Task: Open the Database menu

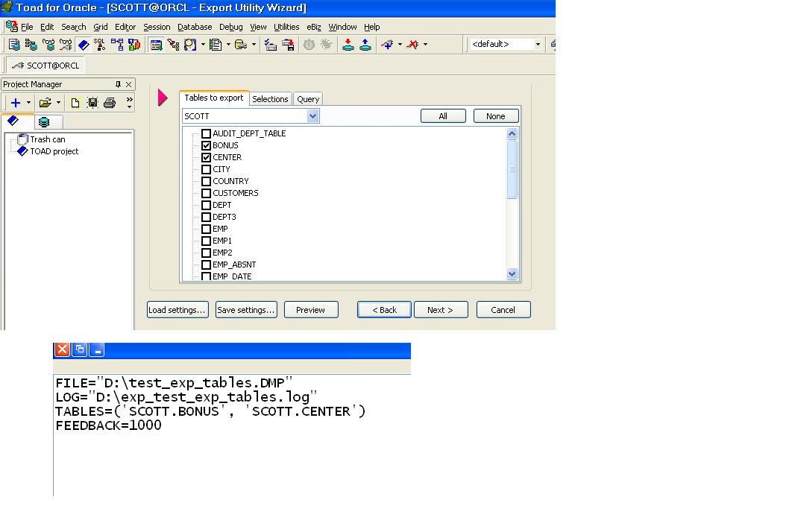Action: coord(194,27)
